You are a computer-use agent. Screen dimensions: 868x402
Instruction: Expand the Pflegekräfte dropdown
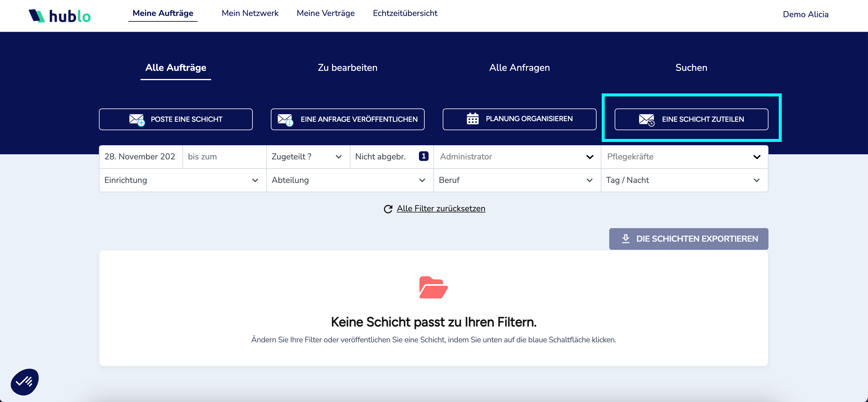[684, 157]
